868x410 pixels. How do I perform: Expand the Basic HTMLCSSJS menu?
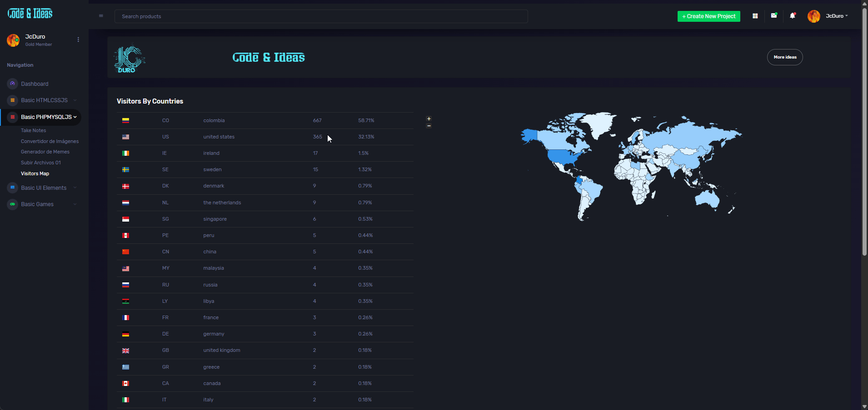(x=44, y=100)
